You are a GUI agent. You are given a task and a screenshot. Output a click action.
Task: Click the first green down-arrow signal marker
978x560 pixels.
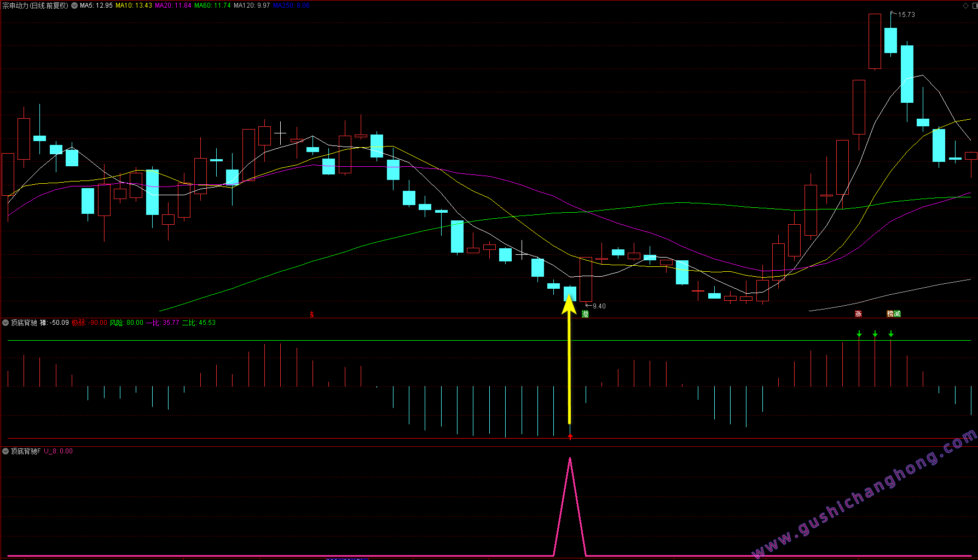point(859,334)
